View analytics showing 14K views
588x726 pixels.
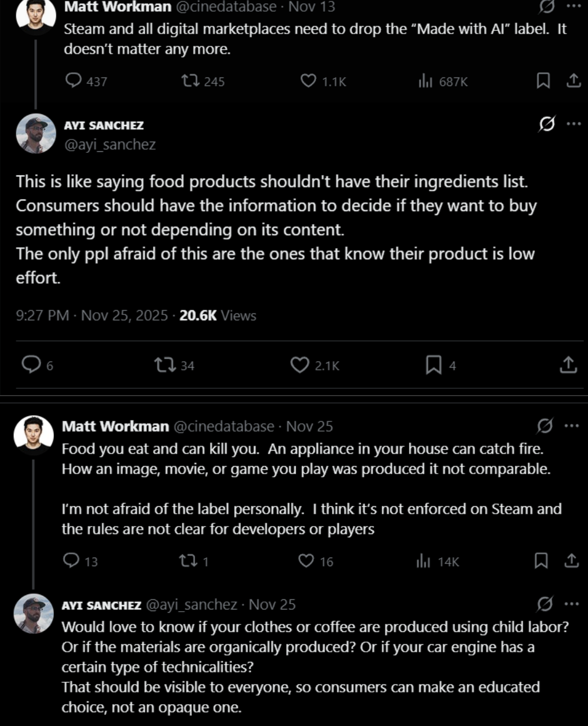(x=423, y=561)
